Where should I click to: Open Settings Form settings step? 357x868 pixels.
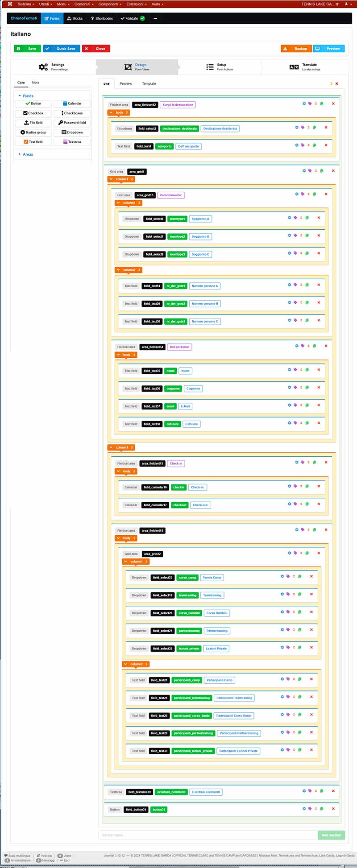(54, 67)
